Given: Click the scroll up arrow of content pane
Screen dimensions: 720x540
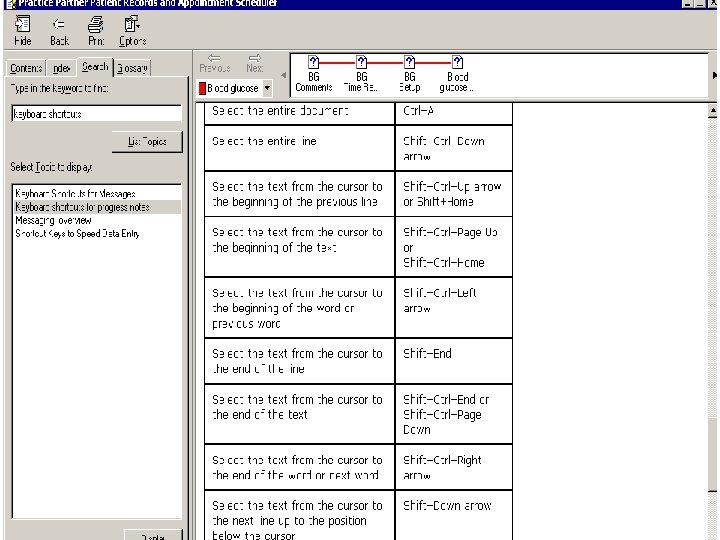Looking at the screenshot, I should coord(712,111).
